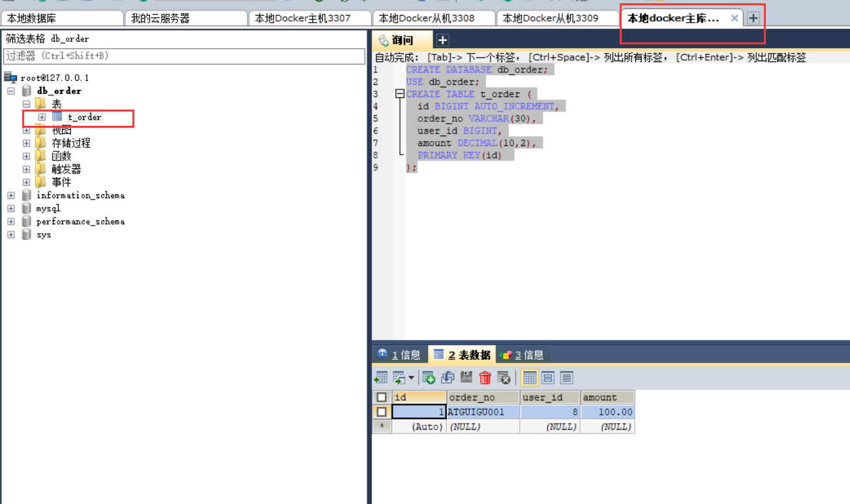Sort by the amount column header
Screen dimensions: 850x504
pyautogui.click(x=607, y=397)
